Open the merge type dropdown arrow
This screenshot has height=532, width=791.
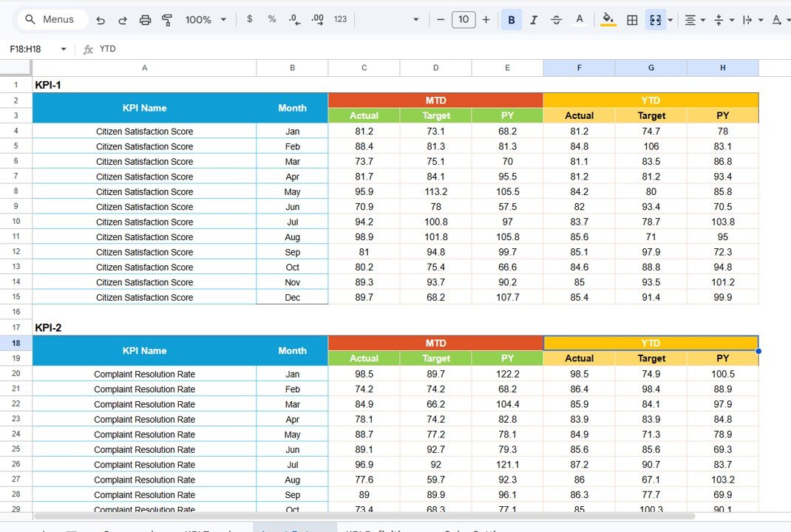tap(671, 20)
